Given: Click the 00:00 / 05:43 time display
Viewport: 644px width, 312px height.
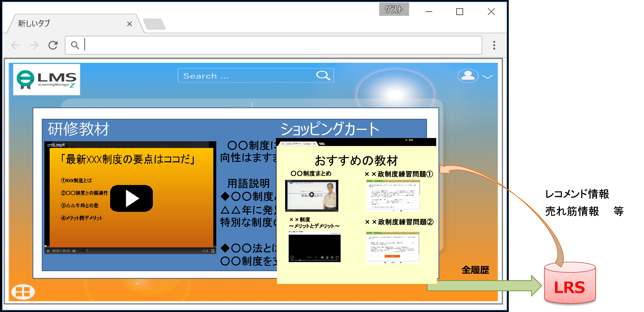Looking at the screenshot, I should [x=61, y=251].
